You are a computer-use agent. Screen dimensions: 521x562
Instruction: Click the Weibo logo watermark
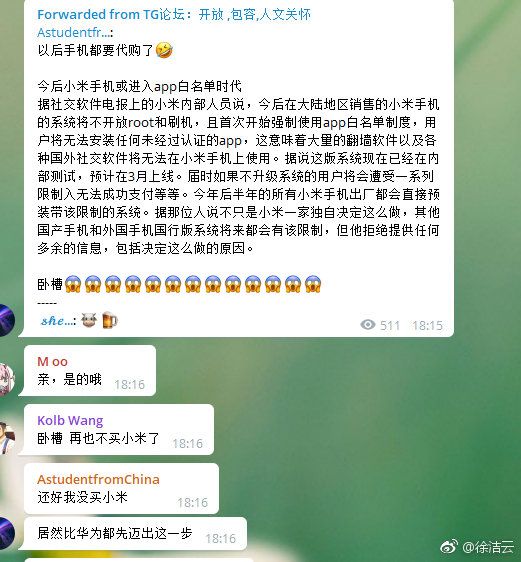point(449,547)
